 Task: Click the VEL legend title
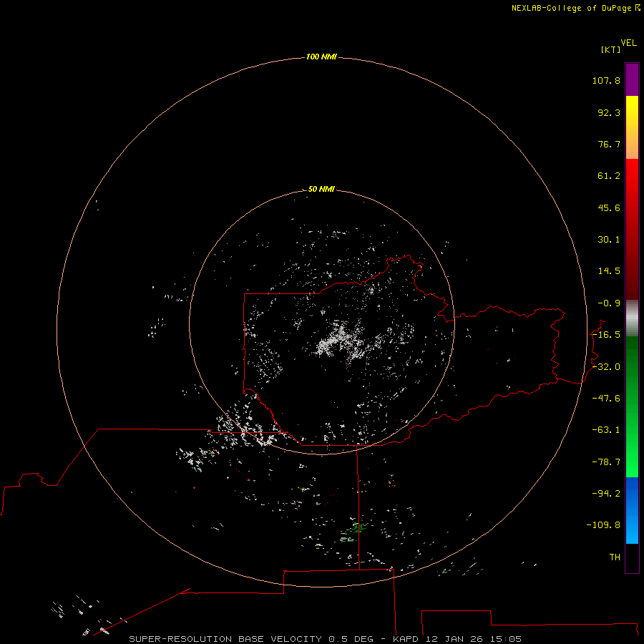pos(629,43)
